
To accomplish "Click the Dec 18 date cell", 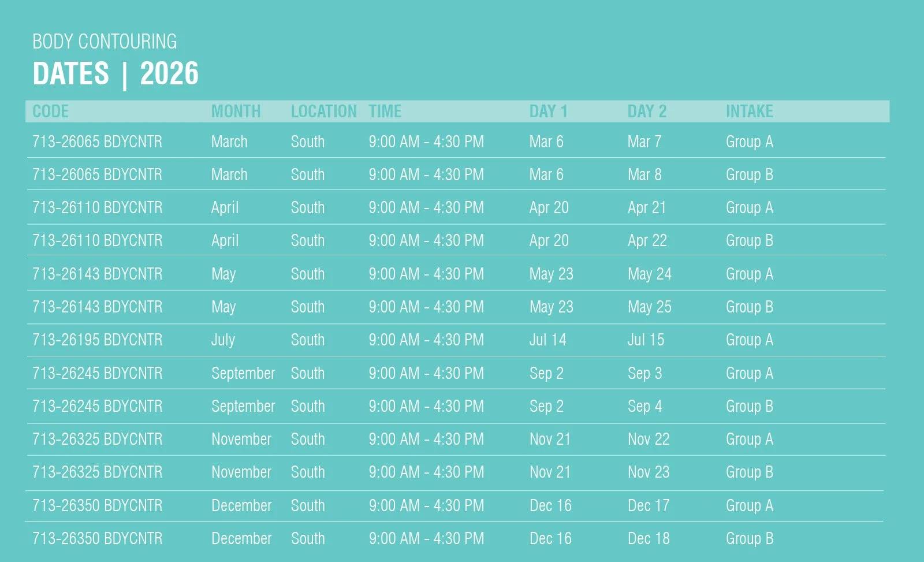I will (649, 538).
